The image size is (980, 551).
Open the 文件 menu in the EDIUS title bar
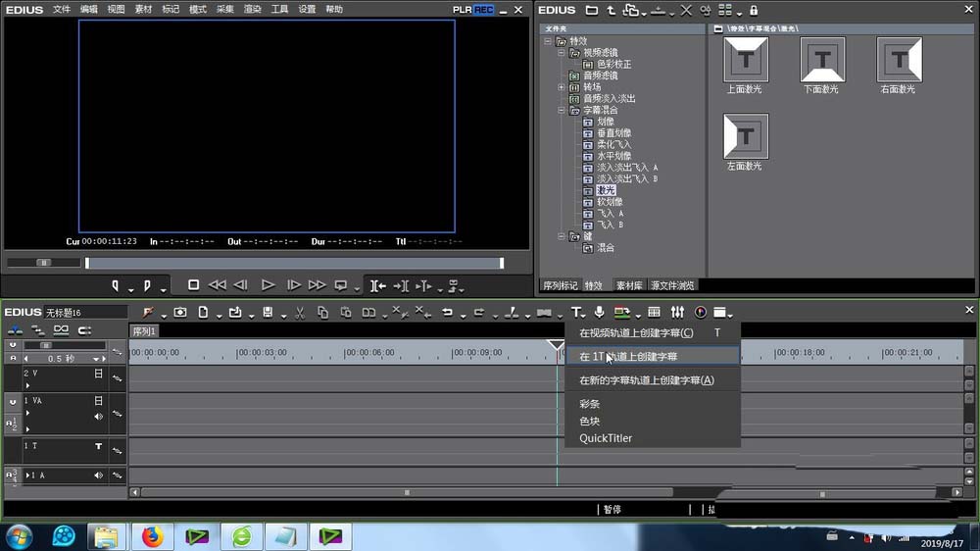(62, 9)
